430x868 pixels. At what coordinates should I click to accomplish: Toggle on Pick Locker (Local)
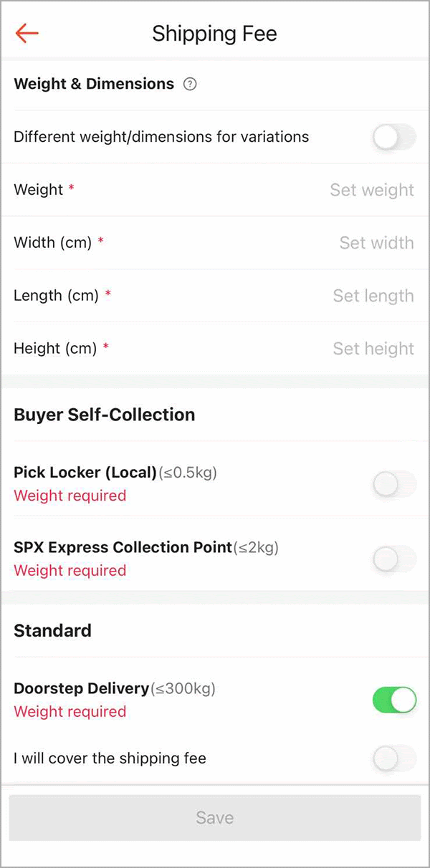coord(393,484)
